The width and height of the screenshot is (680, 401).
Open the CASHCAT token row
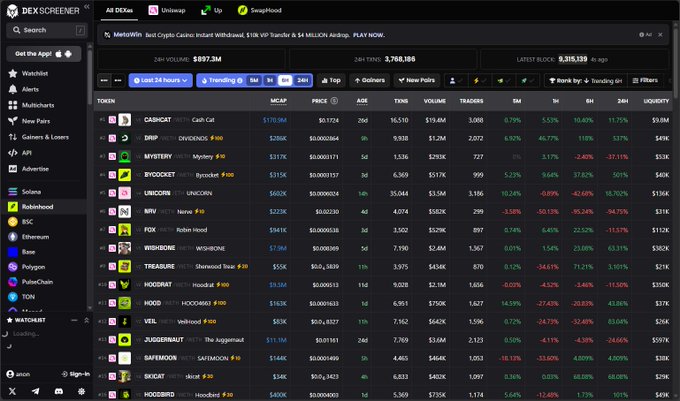click(x=383, y=120)
